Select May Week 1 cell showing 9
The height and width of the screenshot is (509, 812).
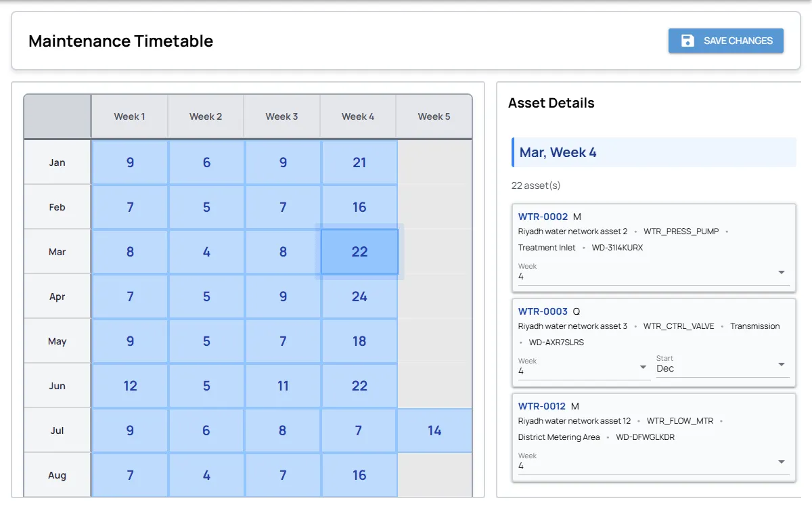[x=130, y=341]
